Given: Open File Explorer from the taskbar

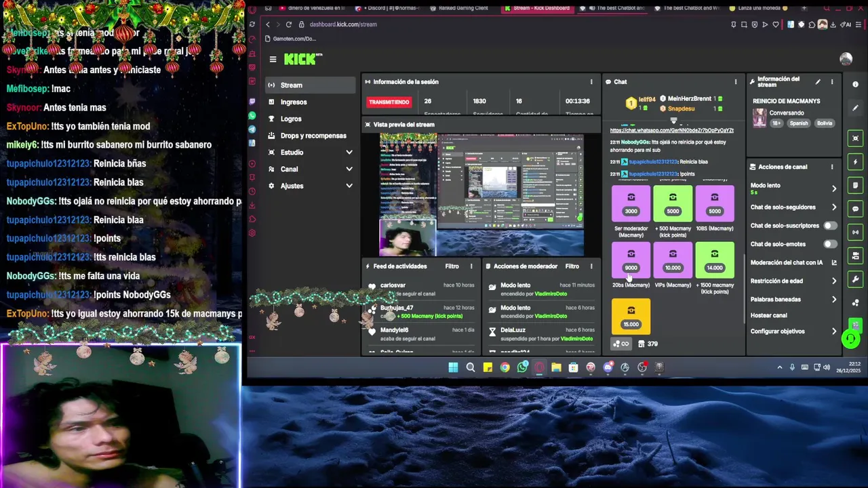Looking at the screenshot, I should pos(556,367).
